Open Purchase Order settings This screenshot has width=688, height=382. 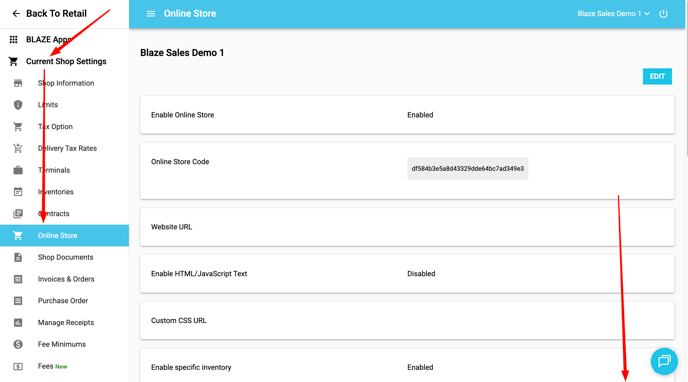64,301
